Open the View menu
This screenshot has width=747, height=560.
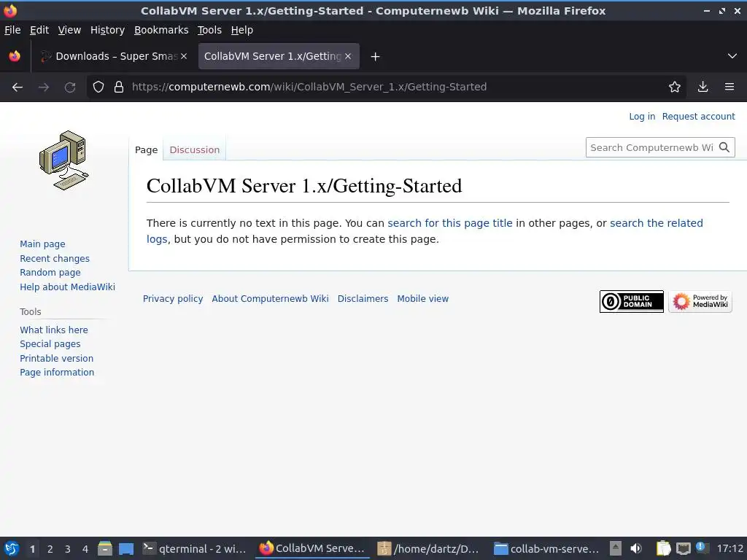(x=69, y=30)
